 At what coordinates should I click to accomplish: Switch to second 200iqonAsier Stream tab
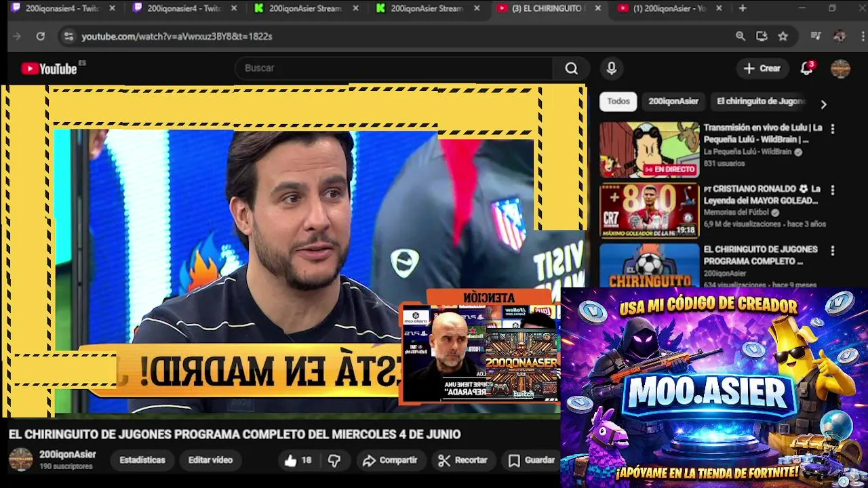point(428,8)
